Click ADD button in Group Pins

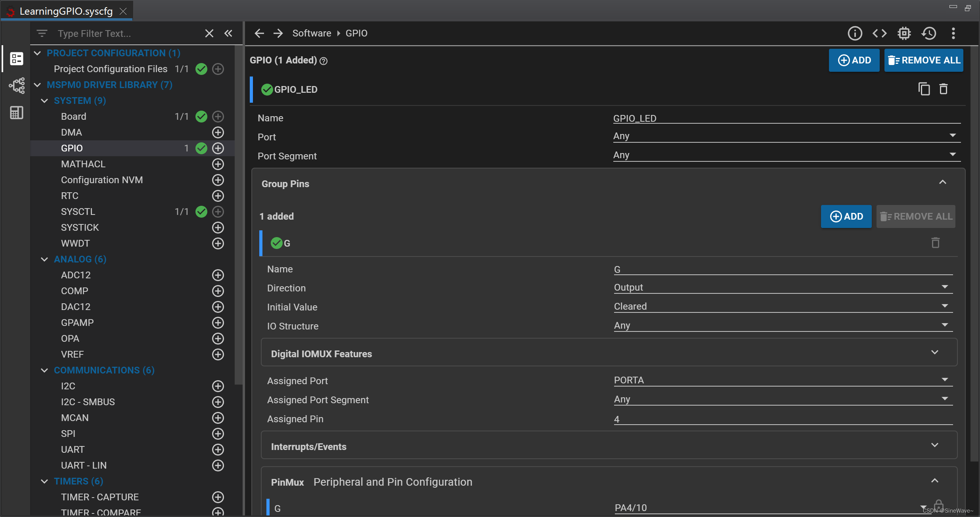point(846,216)
